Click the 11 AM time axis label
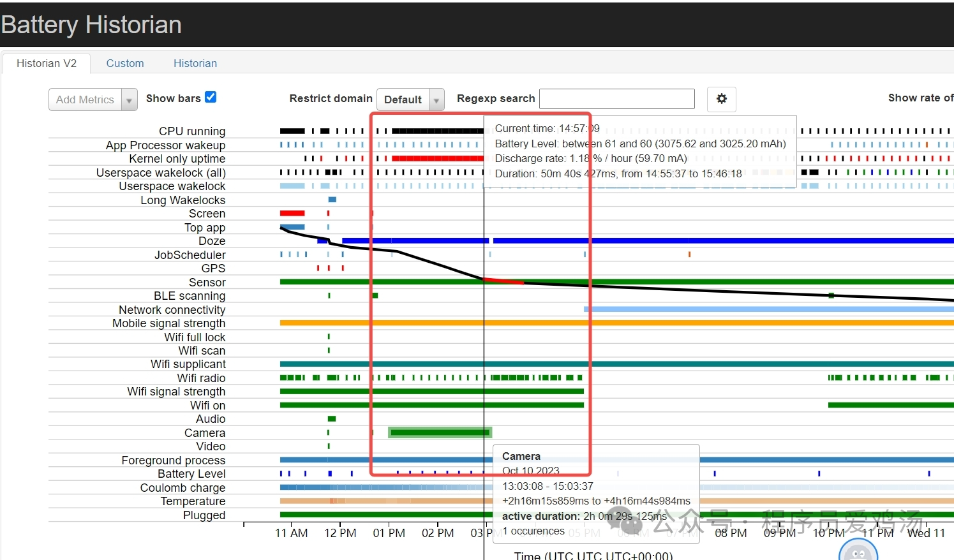Viewport: 954px width, 560px height. tap(292, 533)
